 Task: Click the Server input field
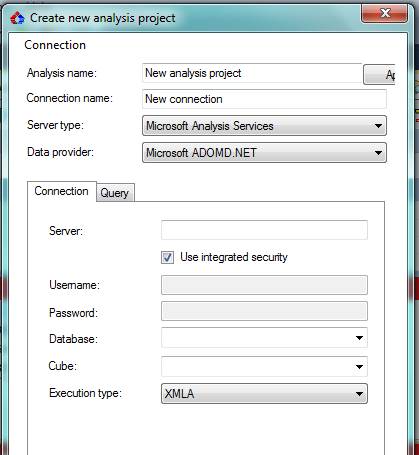tap(264, 230)
